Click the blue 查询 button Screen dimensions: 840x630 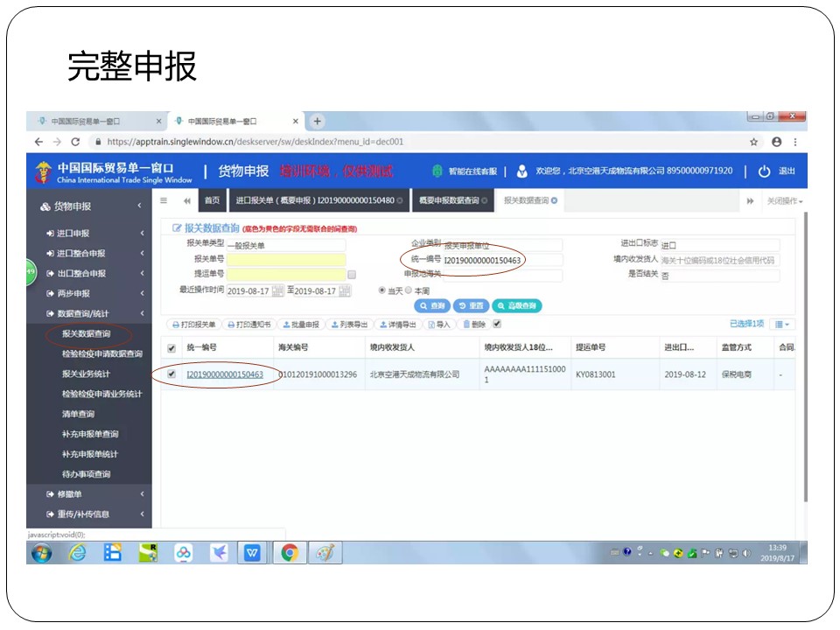[432, 306]
